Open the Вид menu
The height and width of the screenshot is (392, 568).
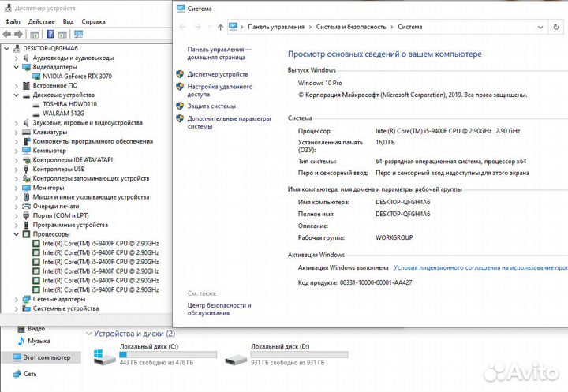[x=68, y=22]
